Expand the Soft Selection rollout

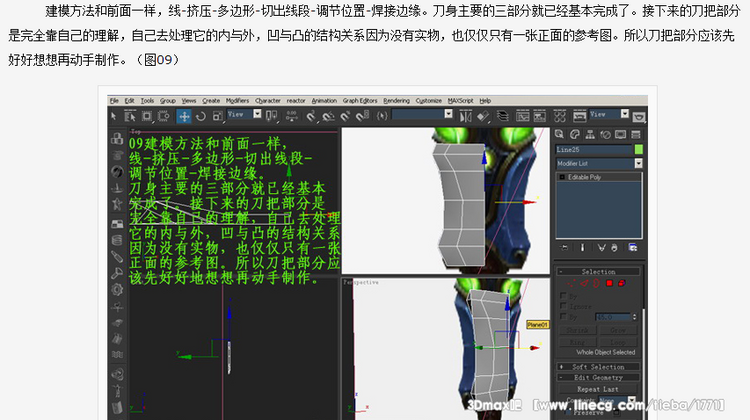point(598,367)
